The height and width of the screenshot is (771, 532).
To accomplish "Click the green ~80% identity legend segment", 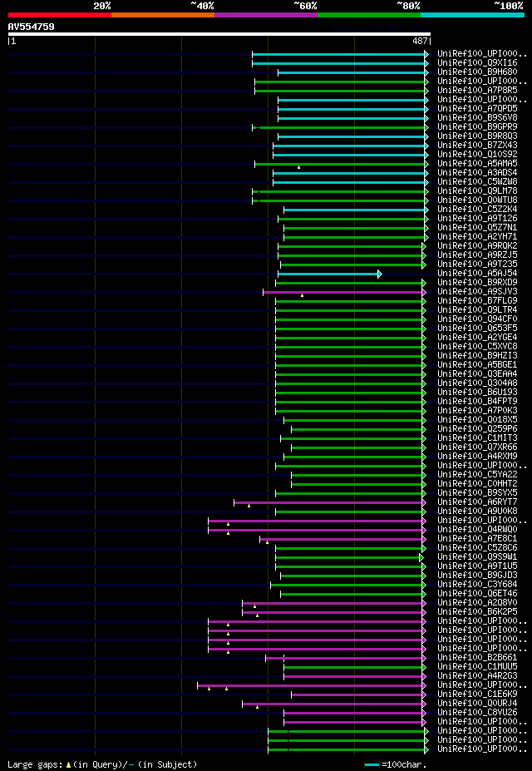I will click(x=369, y=15).
